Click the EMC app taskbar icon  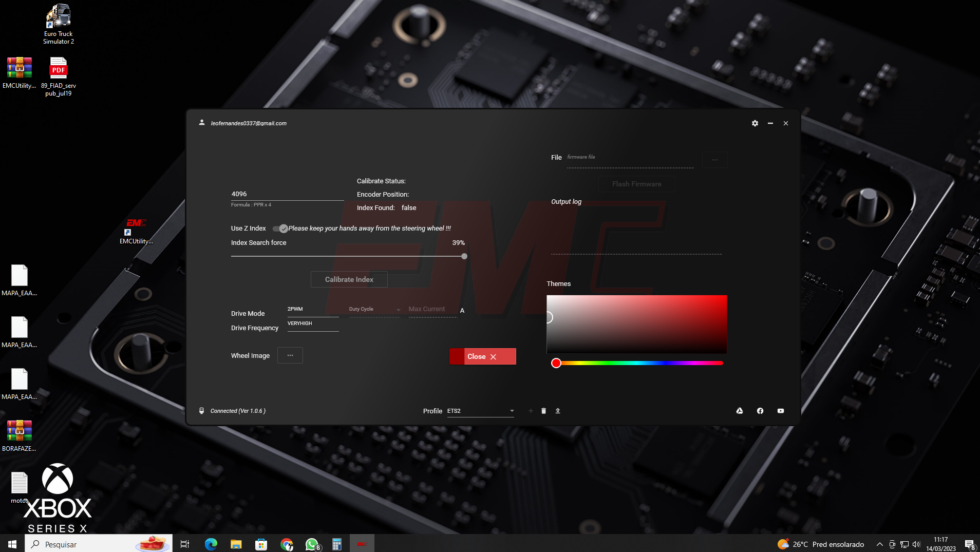click(362, 544)
